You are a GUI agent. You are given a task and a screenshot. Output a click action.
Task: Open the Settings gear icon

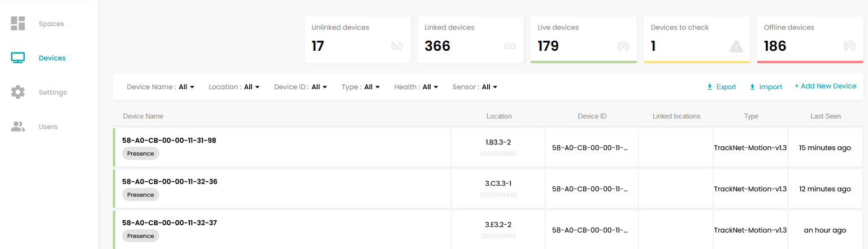coord(18,92)
